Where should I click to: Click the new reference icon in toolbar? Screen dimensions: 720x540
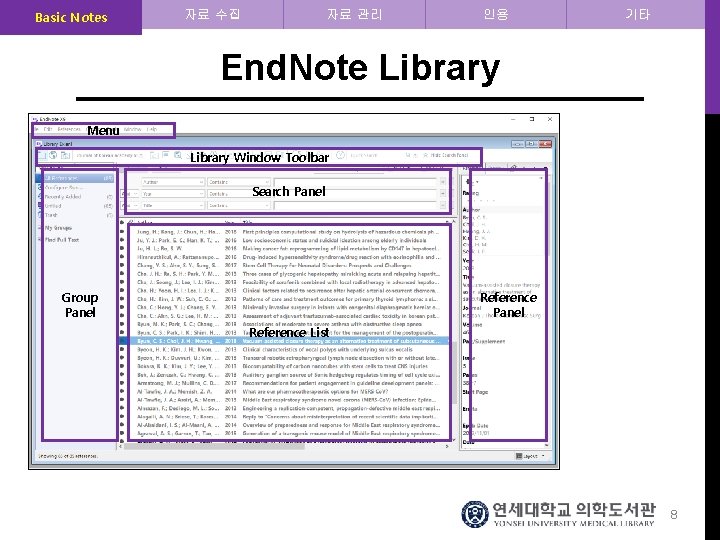coord(166,156)
